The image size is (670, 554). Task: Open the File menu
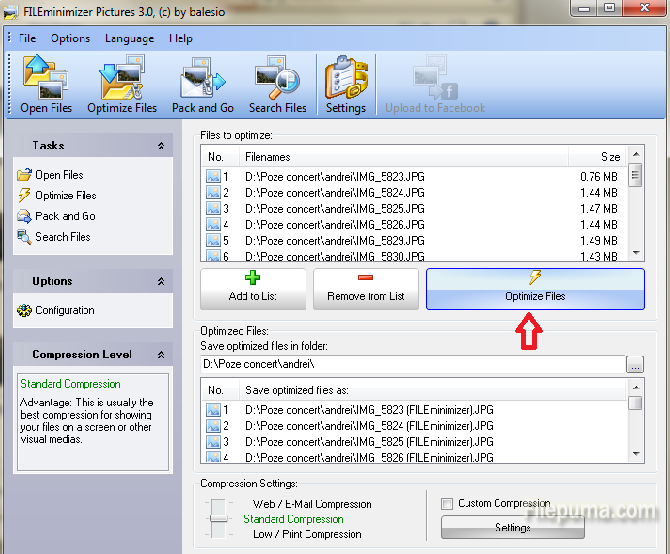pos(27,38)
